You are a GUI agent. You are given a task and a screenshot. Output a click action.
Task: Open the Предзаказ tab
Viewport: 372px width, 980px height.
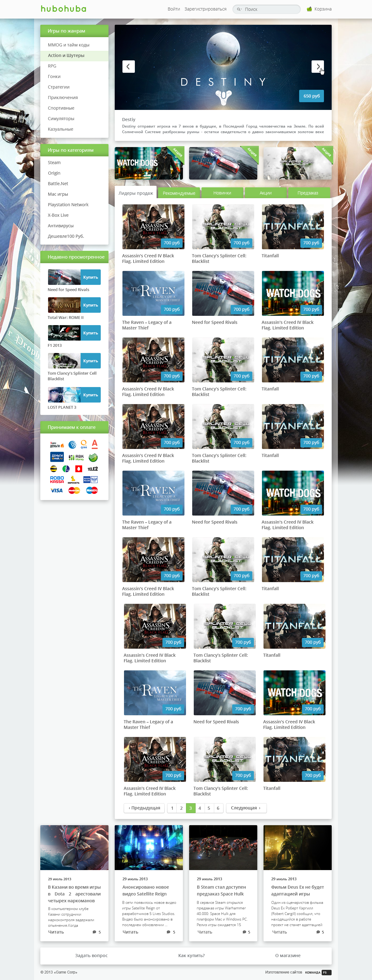308,193
